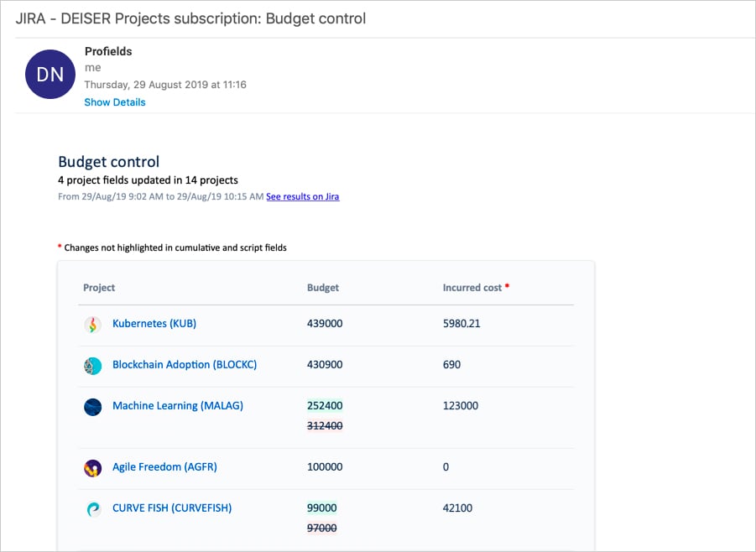Click '4 project fields updated in 14 projects'
756x552 pixels.
point(148,180)
